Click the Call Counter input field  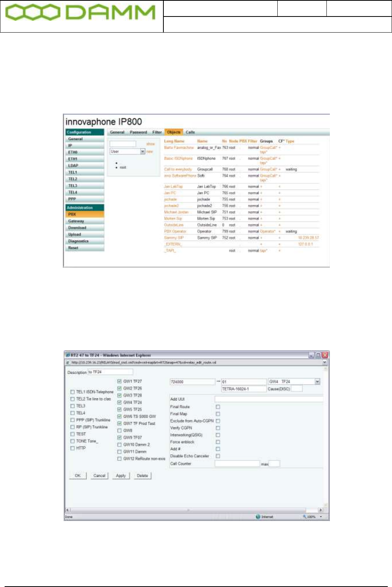tap(237, 464)
